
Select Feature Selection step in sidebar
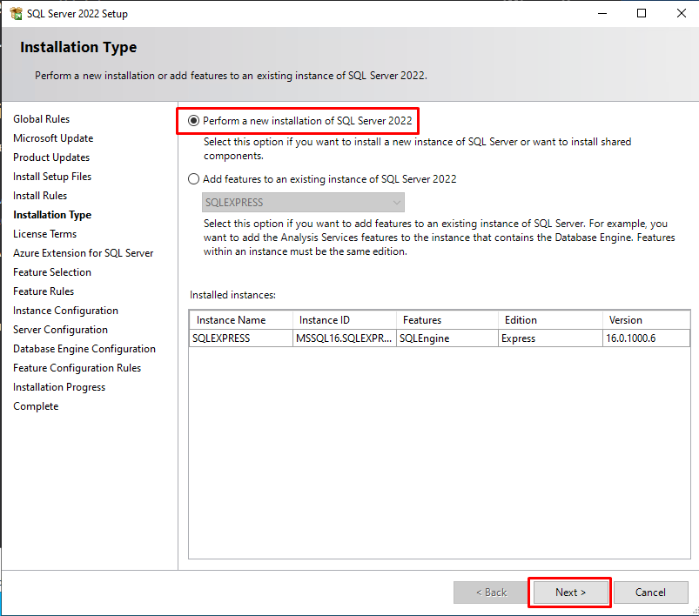tap(52, 272)
